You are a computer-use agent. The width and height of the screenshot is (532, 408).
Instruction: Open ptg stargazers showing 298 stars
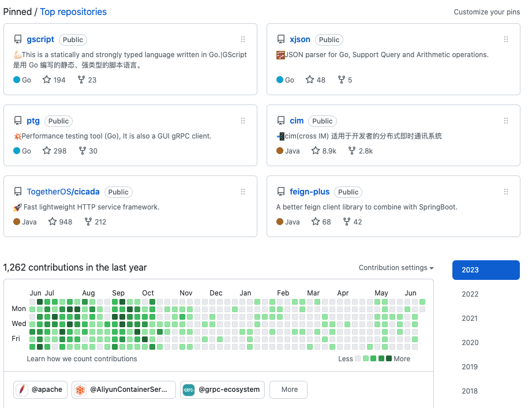click(x=54, y=151)
